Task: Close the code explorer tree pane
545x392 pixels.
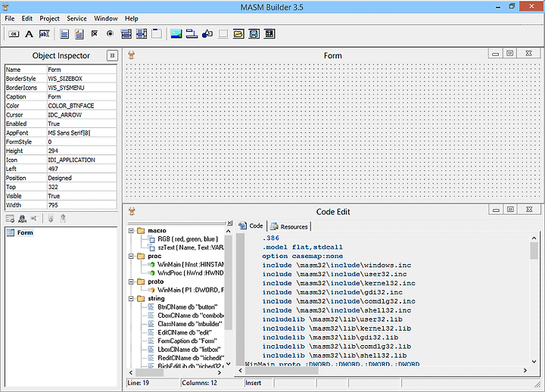Action: [229, 223]
